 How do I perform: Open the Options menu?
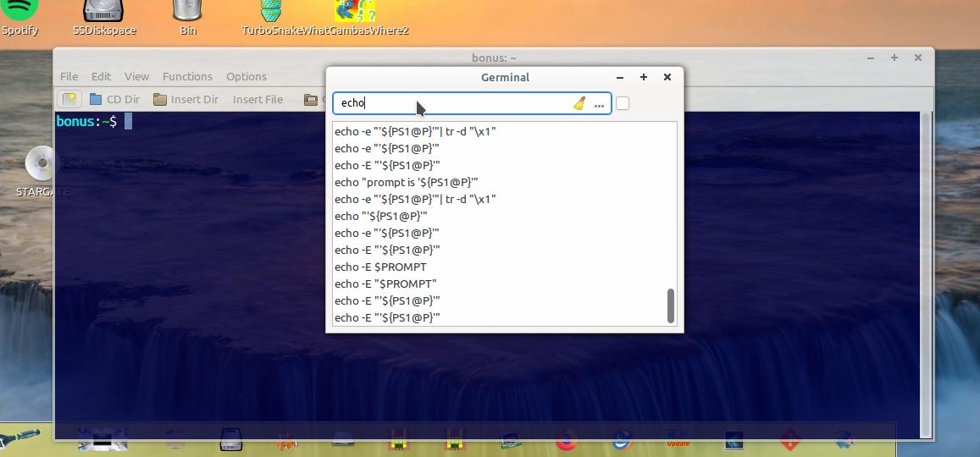[246, 76]
